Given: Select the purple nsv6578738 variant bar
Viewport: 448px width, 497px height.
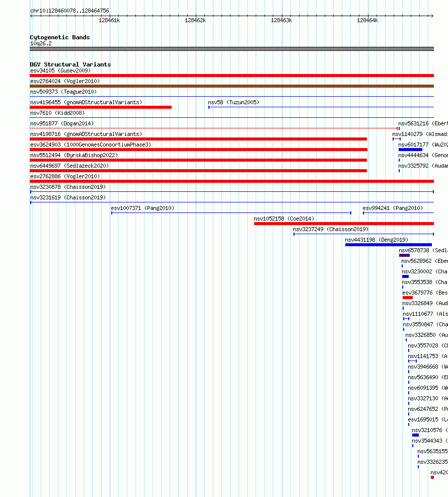Looking at the screenshot, I should point(405,255).
